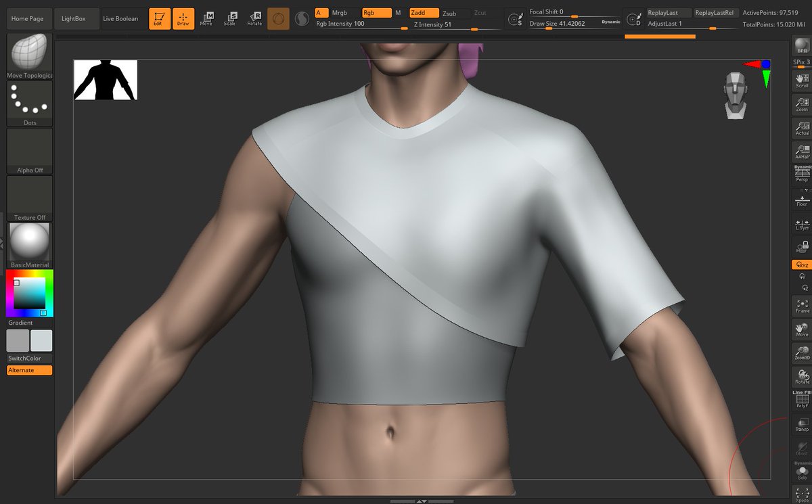The height and width of the screenshot is (504, 812).
Task: Click the Frame mesh icon
Action: [802, 306]
